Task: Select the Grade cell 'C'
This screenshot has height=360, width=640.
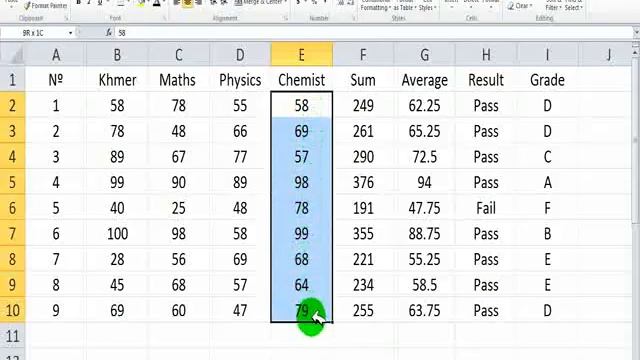Action: tap(547, 156)
